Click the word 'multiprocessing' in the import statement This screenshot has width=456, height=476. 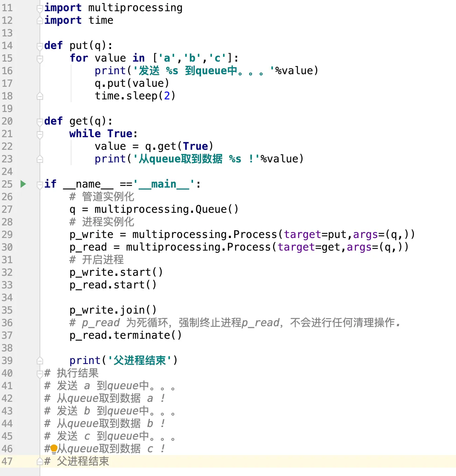(x=135, y=8)
